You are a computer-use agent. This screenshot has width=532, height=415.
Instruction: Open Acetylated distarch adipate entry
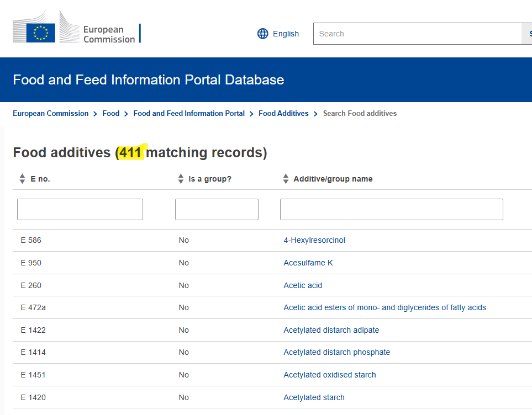coord(331,330)
